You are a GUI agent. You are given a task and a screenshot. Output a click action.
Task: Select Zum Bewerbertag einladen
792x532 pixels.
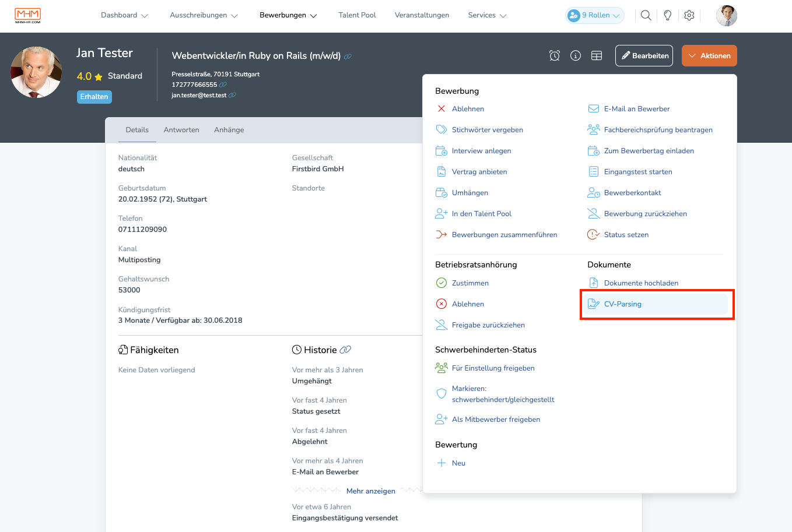[641, 151]
